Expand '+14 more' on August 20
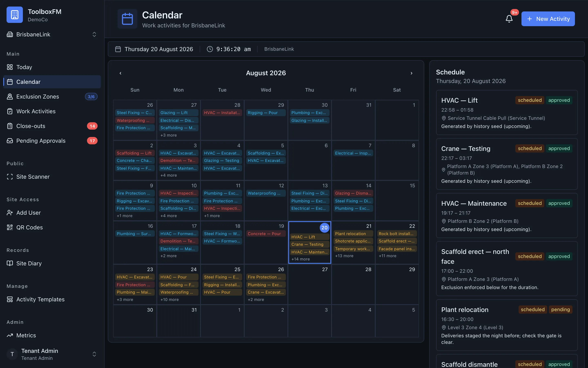Viewport: 588px width, 368px height. coord(301,259)
